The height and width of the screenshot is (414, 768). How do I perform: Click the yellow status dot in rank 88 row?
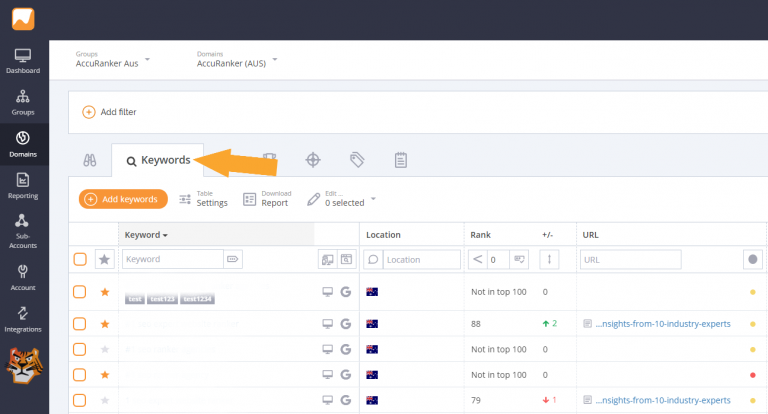point(753,324)
